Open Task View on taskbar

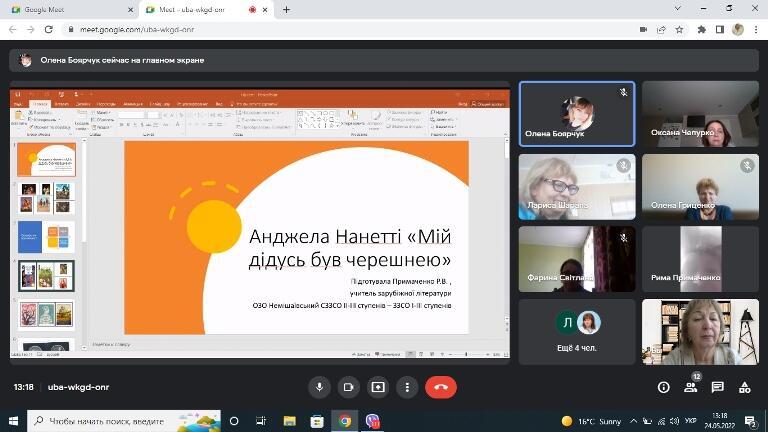261,421
